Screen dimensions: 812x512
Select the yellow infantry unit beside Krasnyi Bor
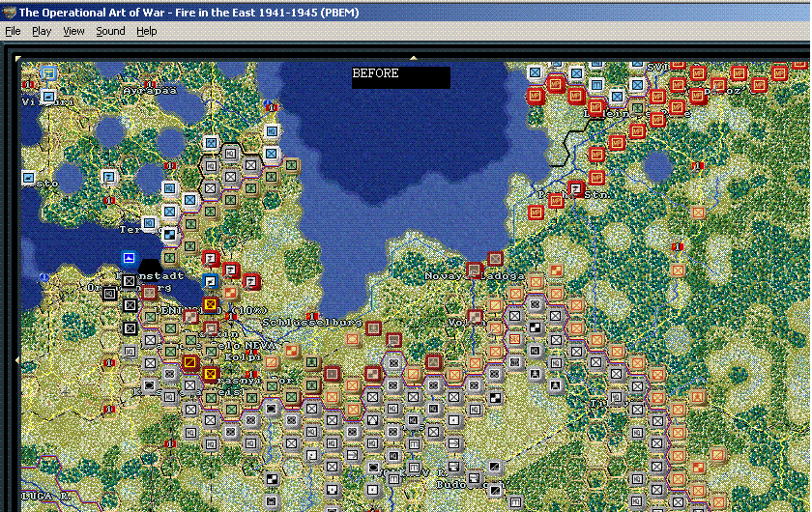(x=211, y=373)
